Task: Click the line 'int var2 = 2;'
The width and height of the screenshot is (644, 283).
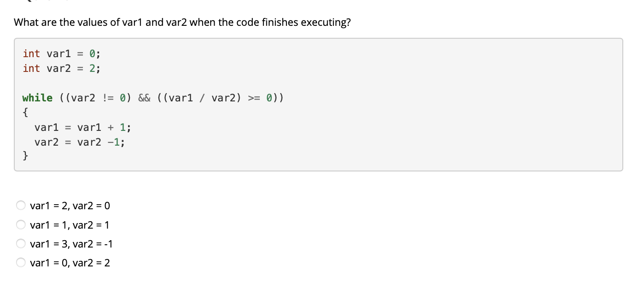Action: click(62, 68)
